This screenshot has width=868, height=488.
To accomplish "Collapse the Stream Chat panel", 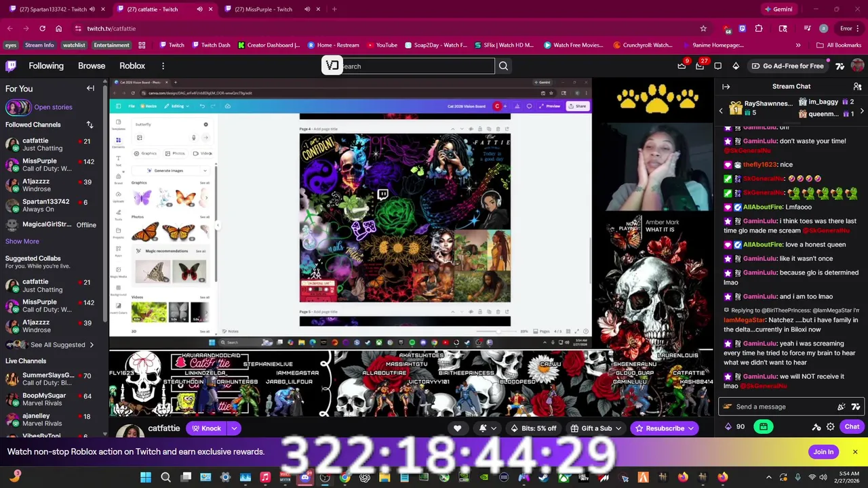I will click(726, 87).
